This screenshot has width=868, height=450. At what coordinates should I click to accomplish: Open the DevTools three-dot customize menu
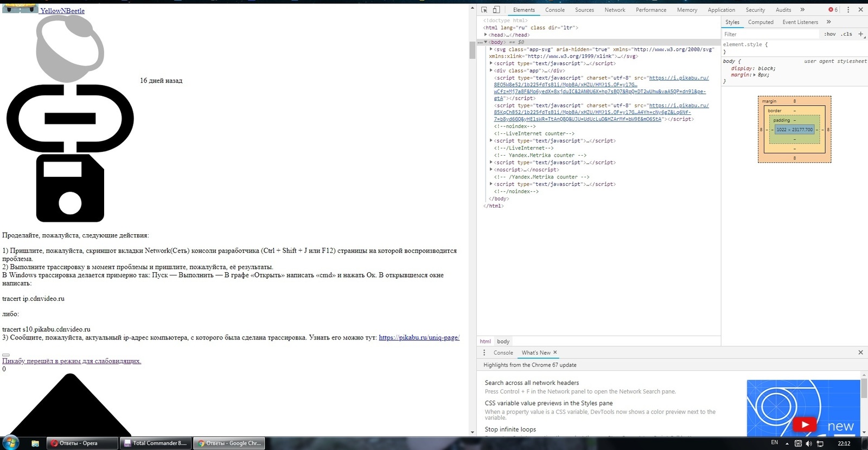click(848, 10)
